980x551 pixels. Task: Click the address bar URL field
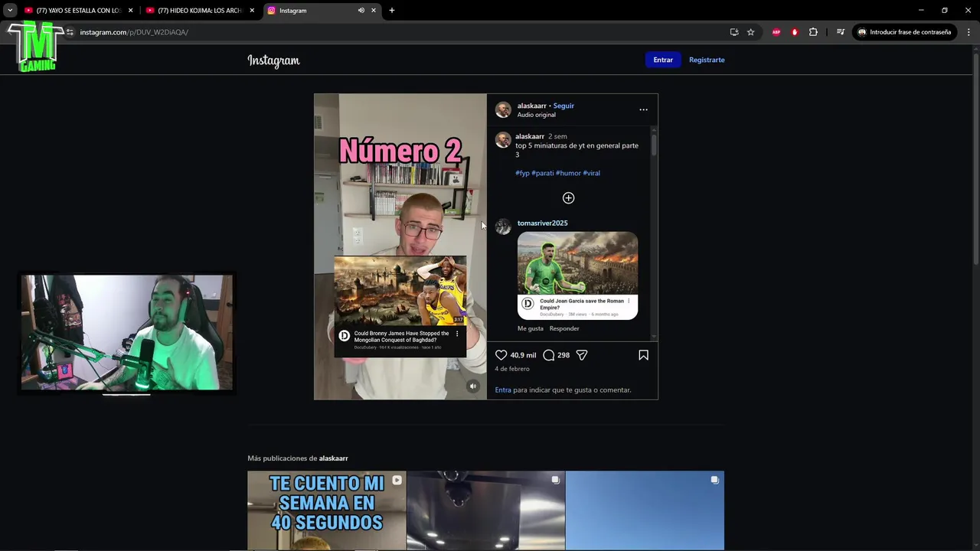click(x=398, y=32)
